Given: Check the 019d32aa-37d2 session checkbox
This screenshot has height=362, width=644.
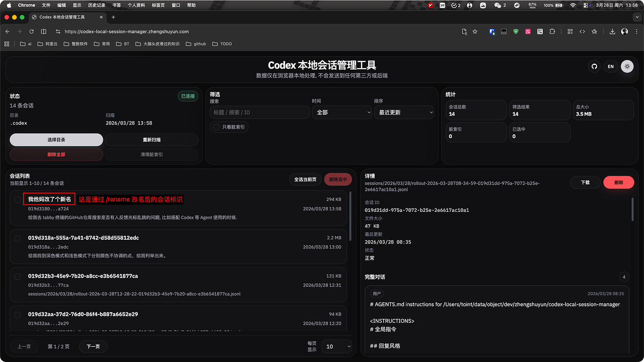Looking at the screenshot, I should (17, 315).
